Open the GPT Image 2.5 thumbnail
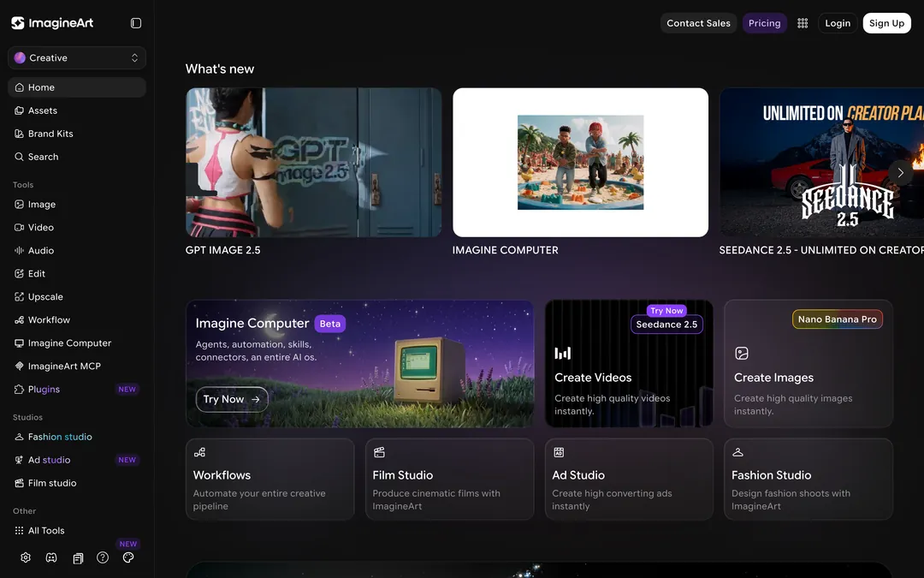This screenshot has height=578, width=924. [x=313, y=163]
